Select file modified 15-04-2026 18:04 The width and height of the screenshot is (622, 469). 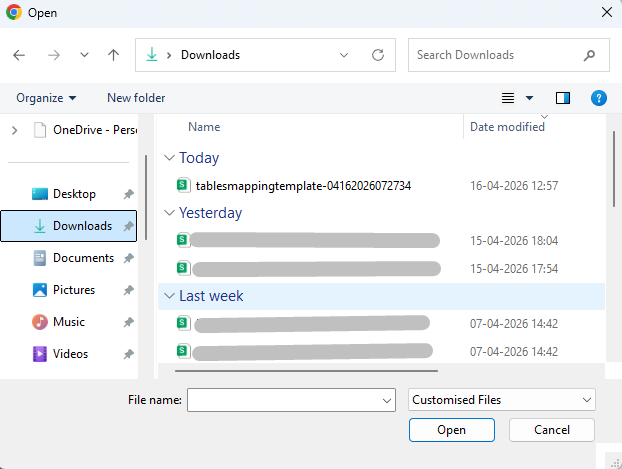pyautogui.click(x=381, y=240)
